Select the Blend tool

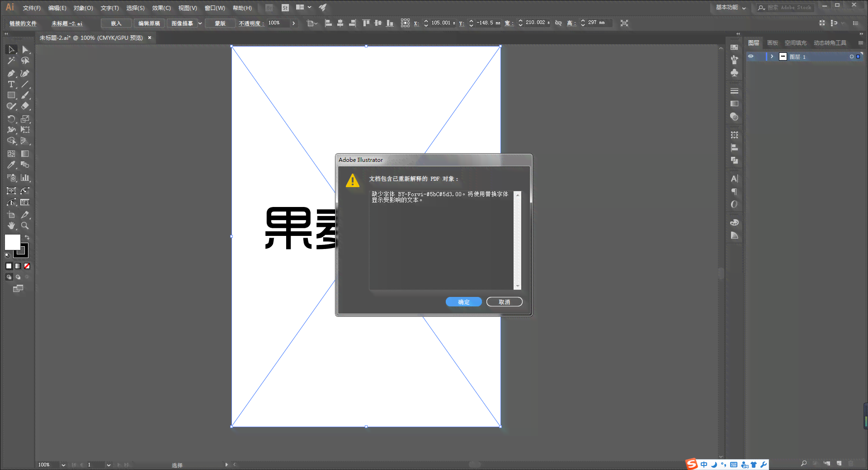tap(25, 165)
